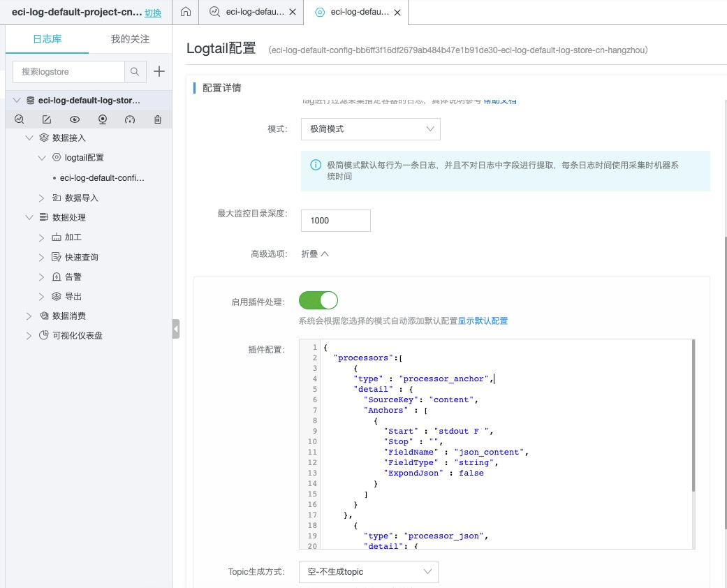
Task: Expand the 数据导入 tree chevron
Action: pos(42,198)
